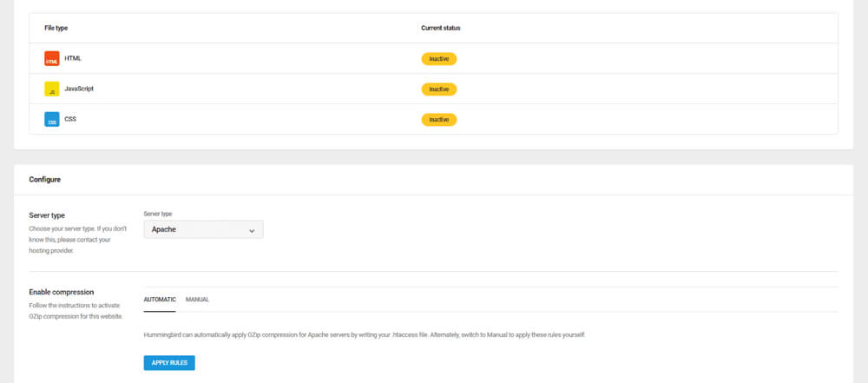Switch to the Manual tab
The height and width of the screenshot is (383, 868).
tap(197, 300)
